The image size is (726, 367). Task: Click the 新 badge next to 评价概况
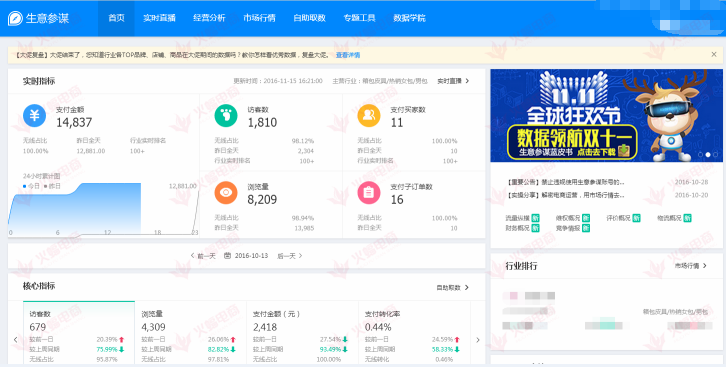637,218
